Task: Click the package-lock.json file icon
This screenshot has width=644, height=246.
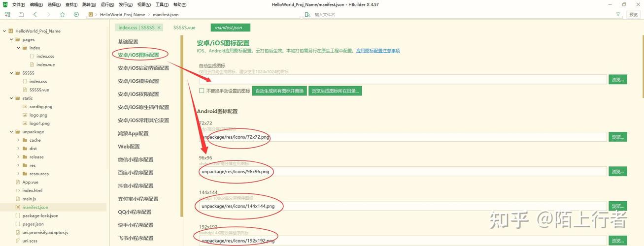Action: pyautogui.click(x=18, y=215)
